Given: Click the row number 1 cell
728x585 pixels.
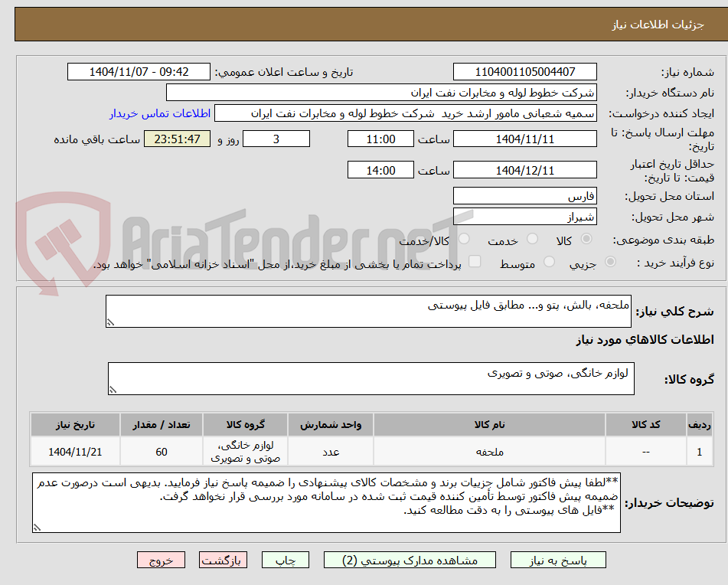Looking at the screenshot, I should click(700, 451).
